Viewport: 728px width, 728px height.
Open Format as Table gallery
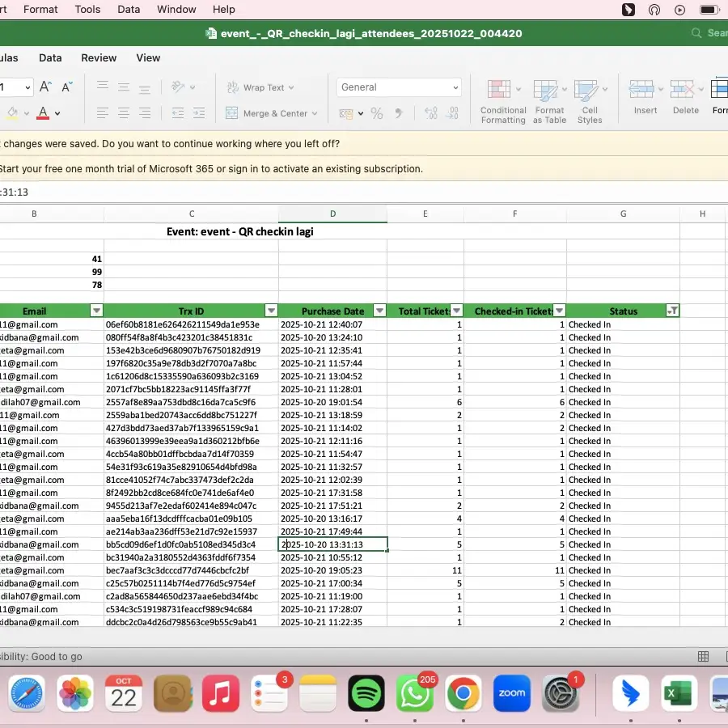tap(549, 101)
